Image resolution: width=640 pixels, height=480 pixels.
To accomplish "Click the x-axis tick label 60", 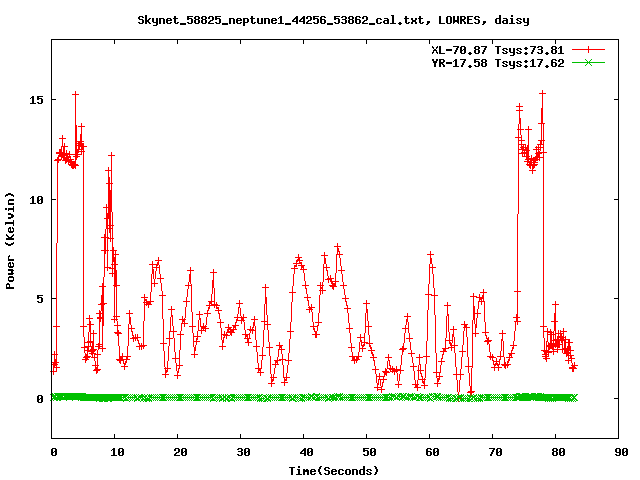I will (x=432, y=452).
